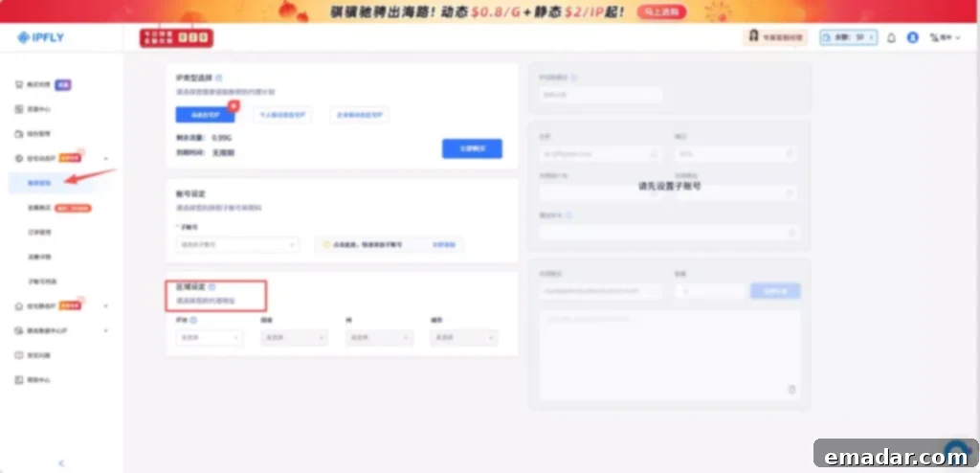Open the 子账号列表 sidebar item
This screenshot has height=473, width=980.
42,282
